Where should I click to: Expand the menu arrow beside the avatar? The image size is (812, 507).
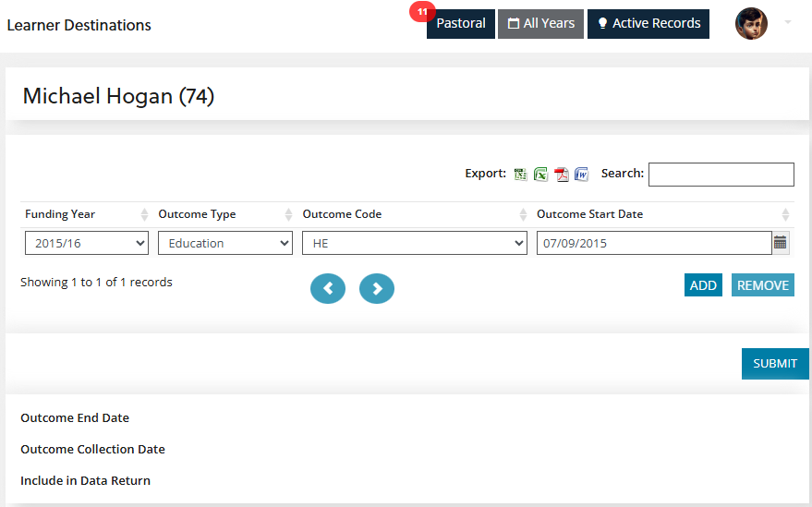788,22
